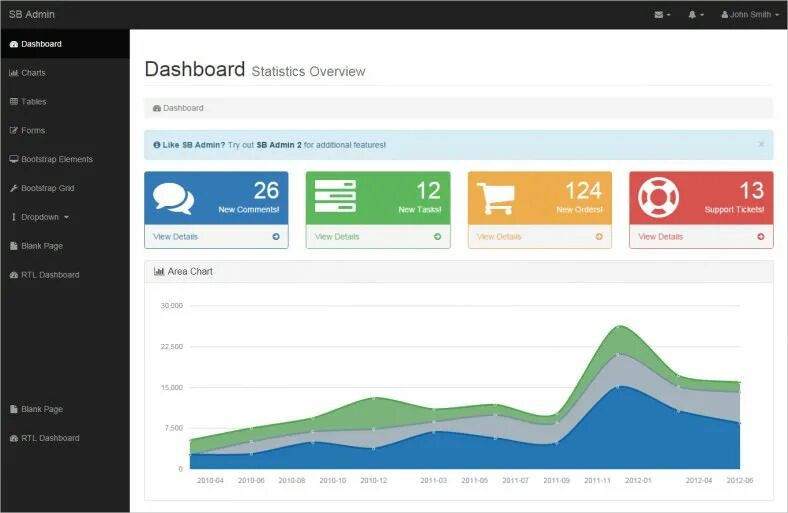The image size is (788, 513).
Task: Click the Charts bar-chart sidebar icon
Action: click(14, 73)
